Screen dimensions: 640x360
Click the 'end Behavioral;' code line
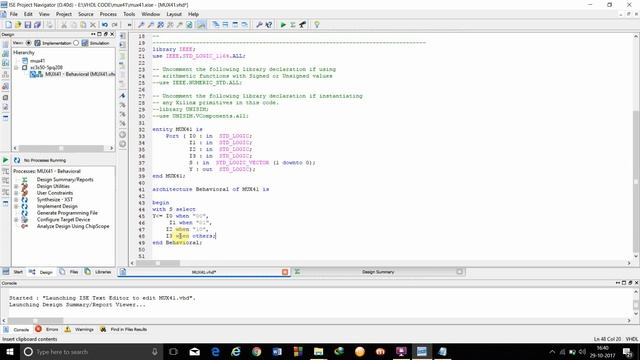[x=177, y=242]
